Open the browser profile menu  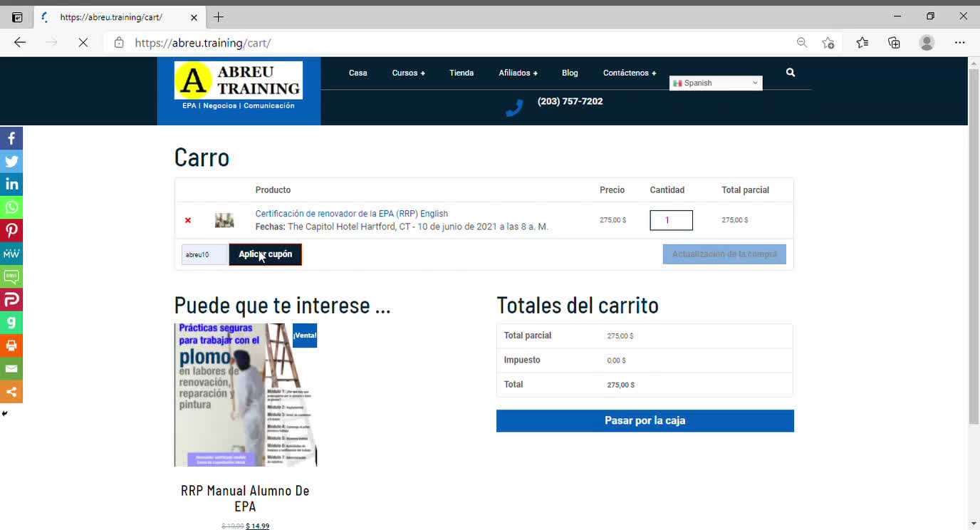point(927,43)
